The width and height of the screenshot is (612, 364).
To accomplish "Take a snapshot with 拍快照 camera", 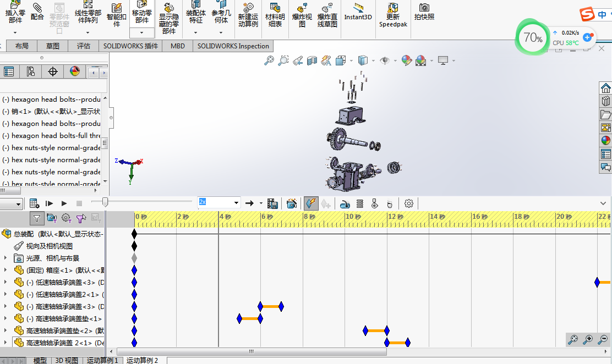I will pos(424,13).
